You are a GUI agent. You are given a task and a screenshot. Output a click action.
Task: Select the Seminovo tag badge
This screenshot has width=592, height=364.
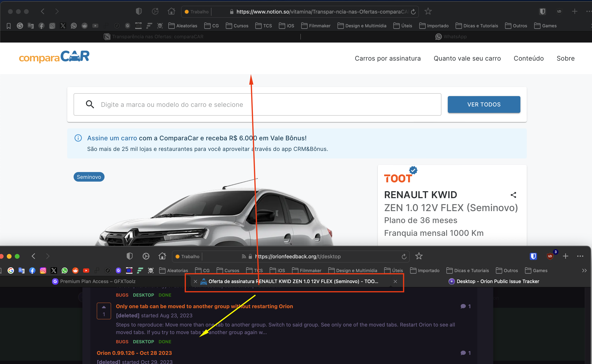[x=89, y=177]
